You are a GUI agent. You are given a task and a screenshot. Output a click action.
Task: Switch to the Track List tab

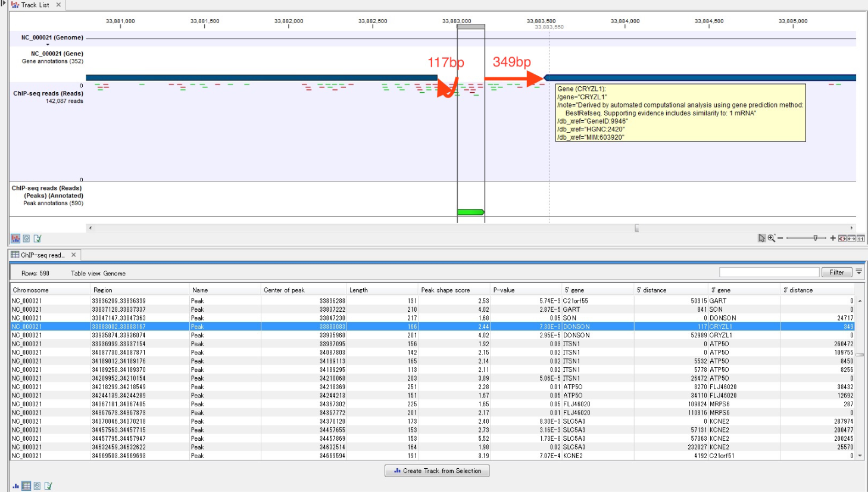click(34, 4)
